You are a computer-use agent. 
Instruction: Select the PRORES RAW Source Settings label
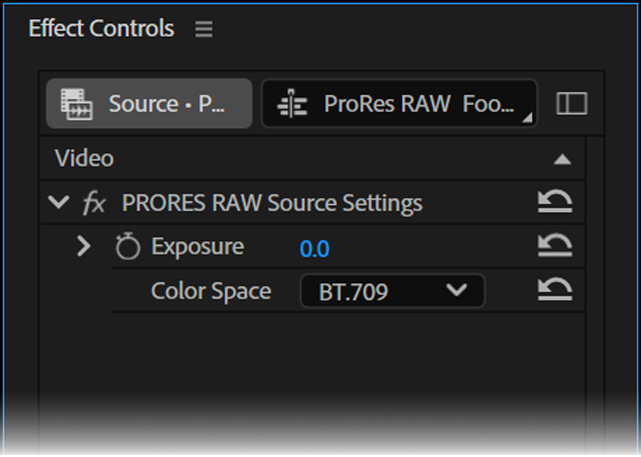272,203
